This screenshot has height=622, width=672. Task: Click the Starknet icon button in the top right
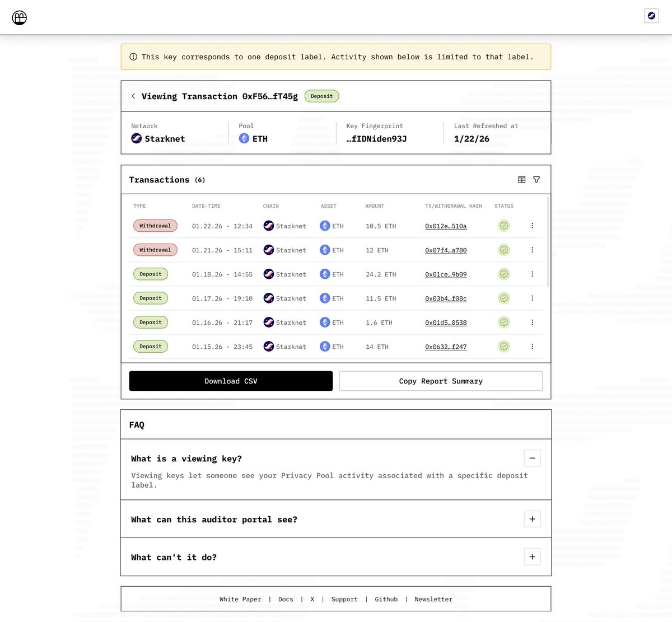[651, 16]
